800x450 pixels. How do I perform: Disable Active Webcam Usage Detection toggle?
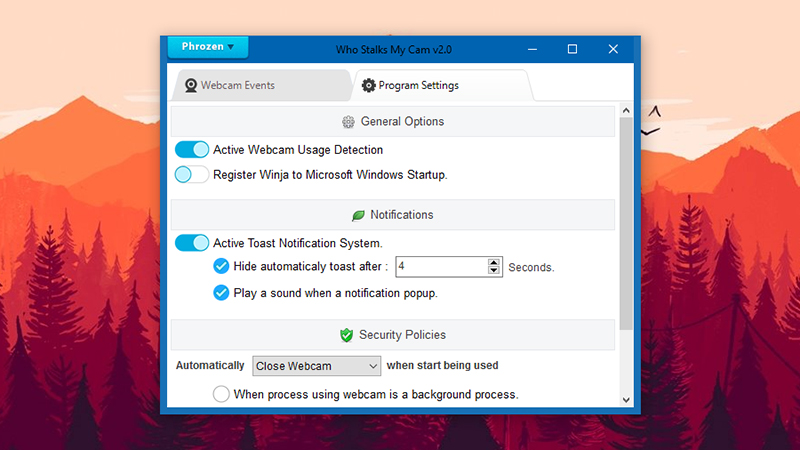tap(192, 149)
